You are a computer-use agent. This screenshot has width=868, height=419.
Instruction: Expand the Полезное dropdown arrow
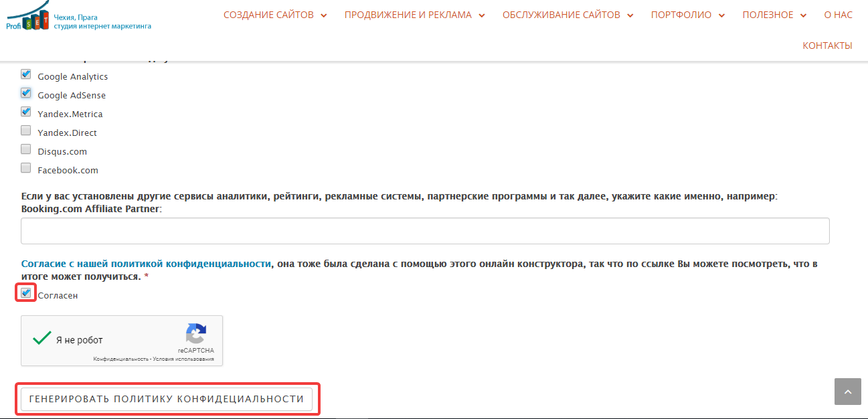(804, 15)
